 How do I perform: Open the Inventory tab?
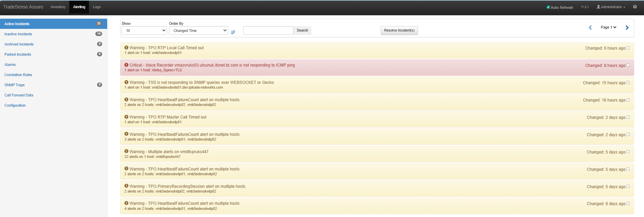58,7
